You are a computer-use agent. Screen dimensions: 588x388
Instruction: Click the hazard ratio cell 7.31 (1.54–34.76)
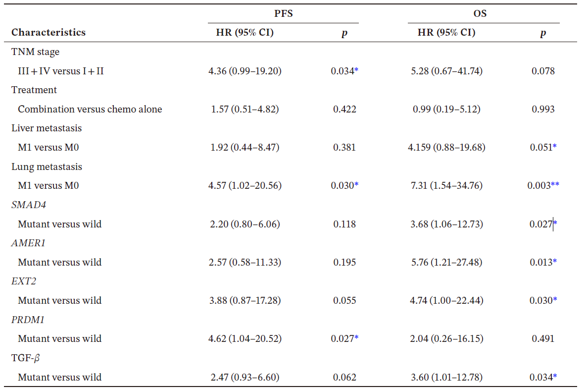coord(447,185)
